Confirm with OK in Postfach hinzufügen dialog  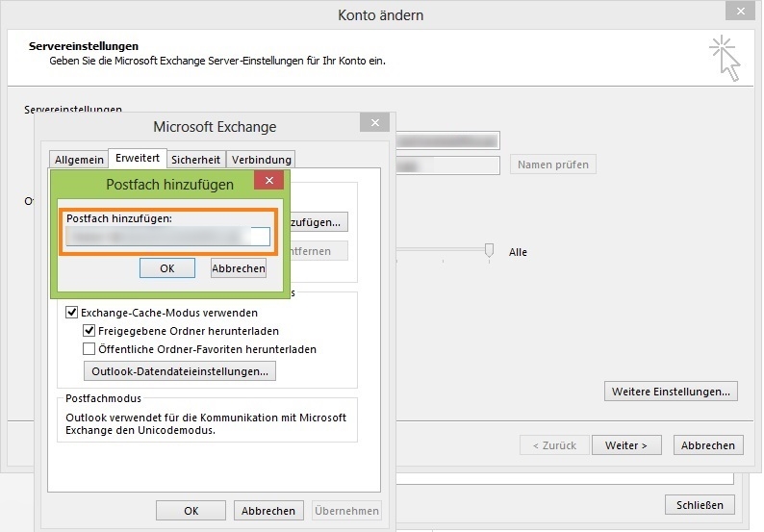166,268
